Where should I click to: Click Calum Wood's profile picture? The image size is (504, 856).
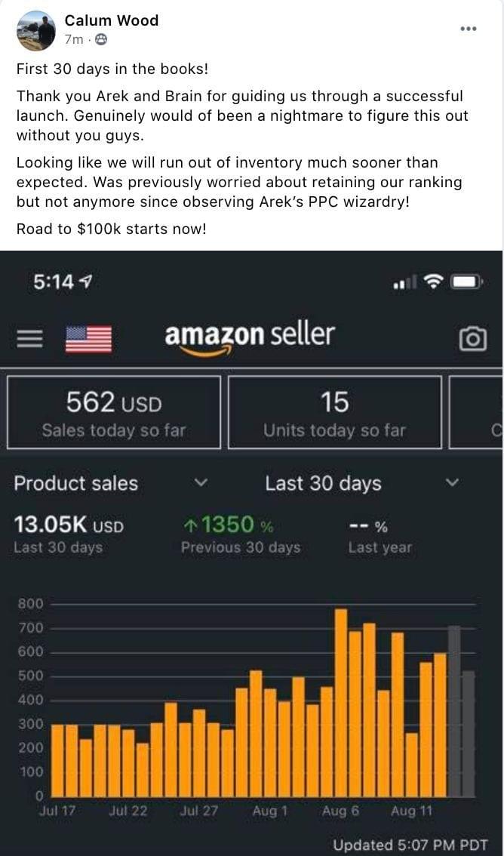(35, 30)
